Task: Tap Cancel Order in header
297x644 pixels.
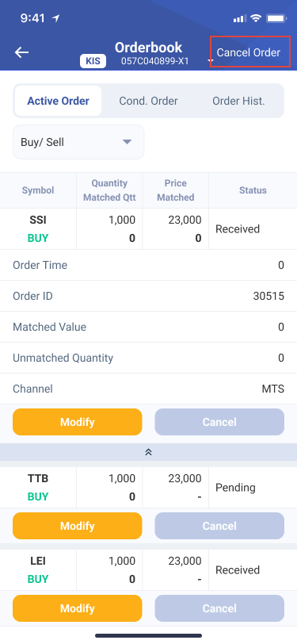Action: pyautogui.click(x=249, y=52)
